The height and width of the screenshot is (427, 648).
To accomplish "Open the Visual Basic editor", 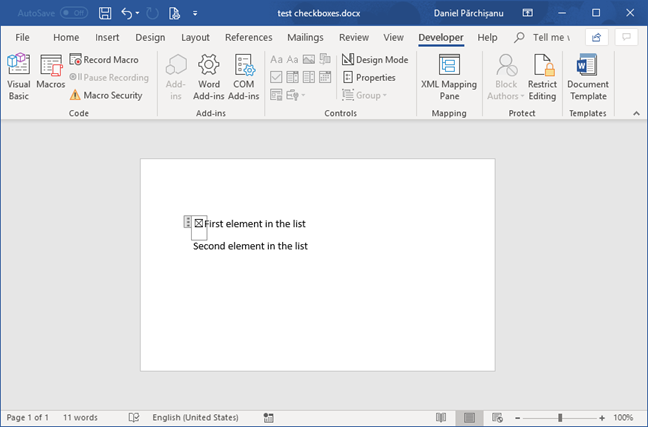I will 18,76.
